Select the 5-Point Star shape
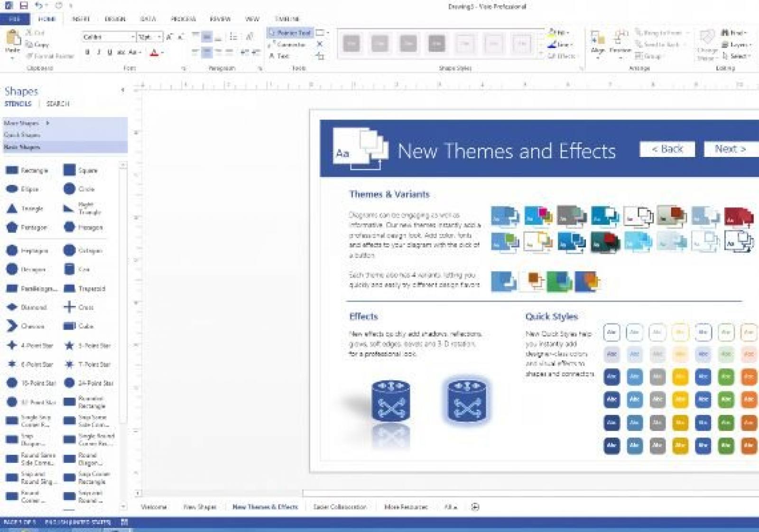Image resolution: width=759 pixels, height=532 pixels. pos(69,346)
